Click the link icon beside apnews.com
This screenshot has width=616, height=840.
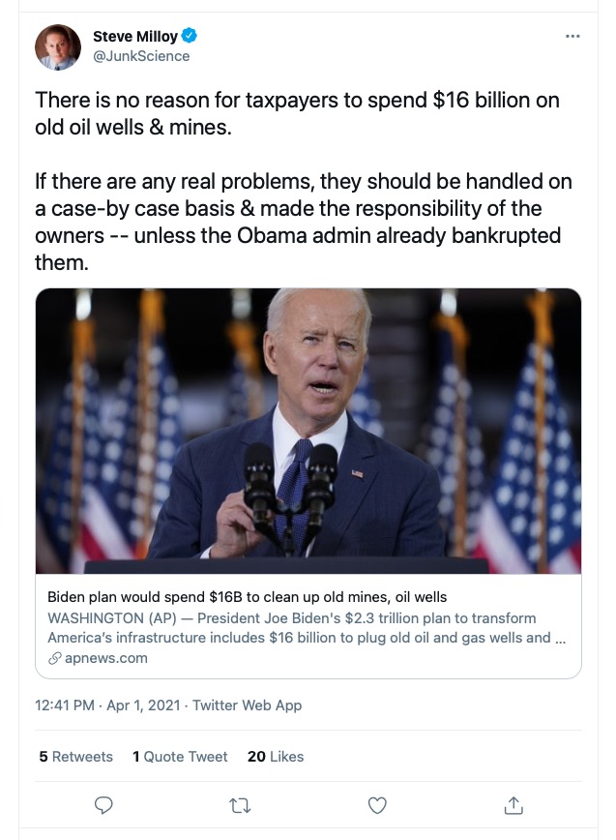[x=54, y=658]
